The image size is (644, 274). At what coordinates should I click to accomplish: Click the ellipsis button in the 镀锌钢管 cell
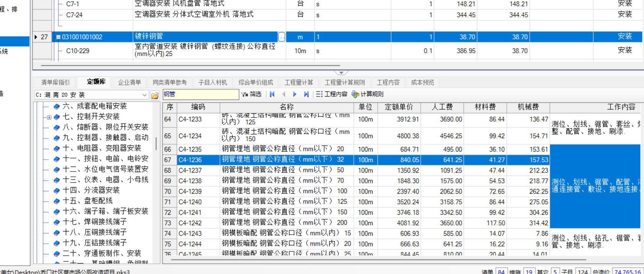(x=281, y=37)
